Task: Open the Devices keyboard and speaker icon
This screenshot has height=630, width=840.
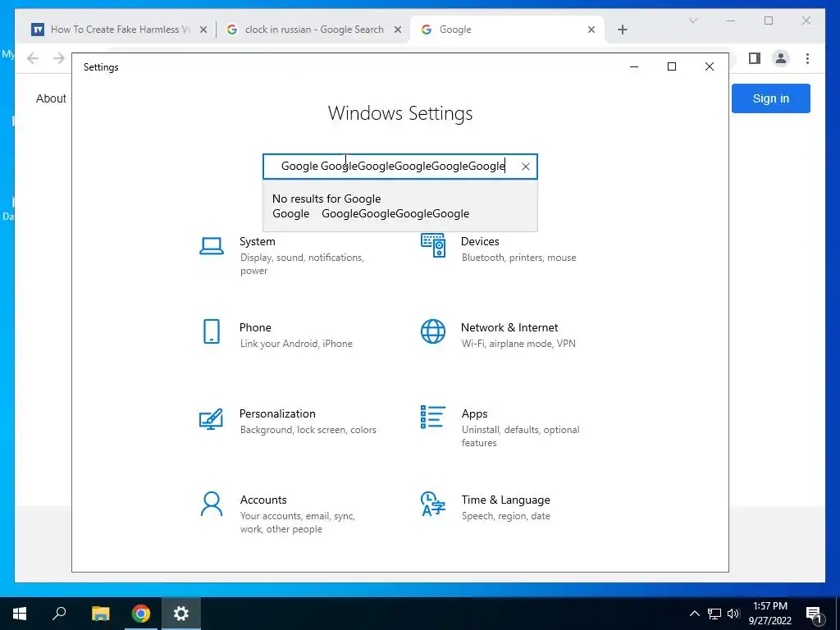Action: [433, 245]
